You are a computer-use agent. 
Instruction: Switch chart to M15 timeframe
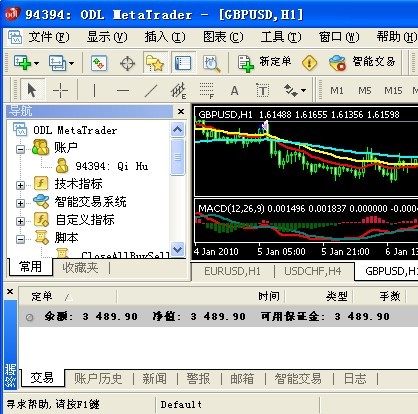point(393,90)
